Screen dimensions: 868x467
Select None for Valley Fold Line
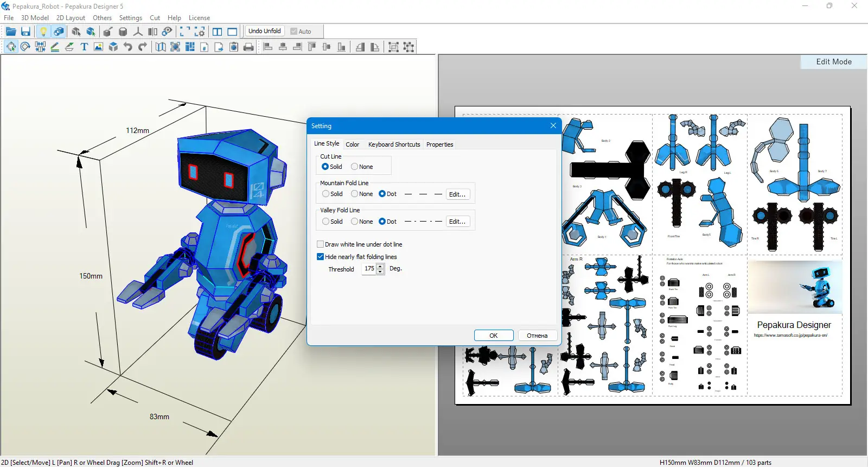coord(362,222)
